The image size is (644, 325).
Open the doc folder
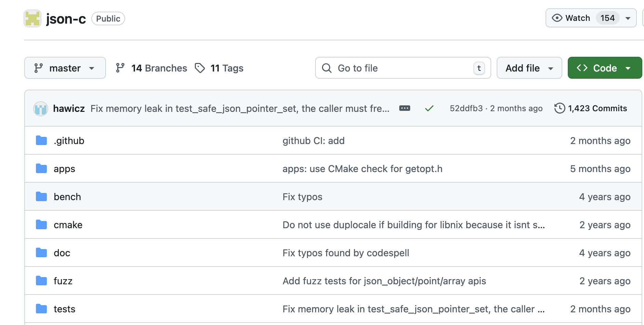(62, 253)
